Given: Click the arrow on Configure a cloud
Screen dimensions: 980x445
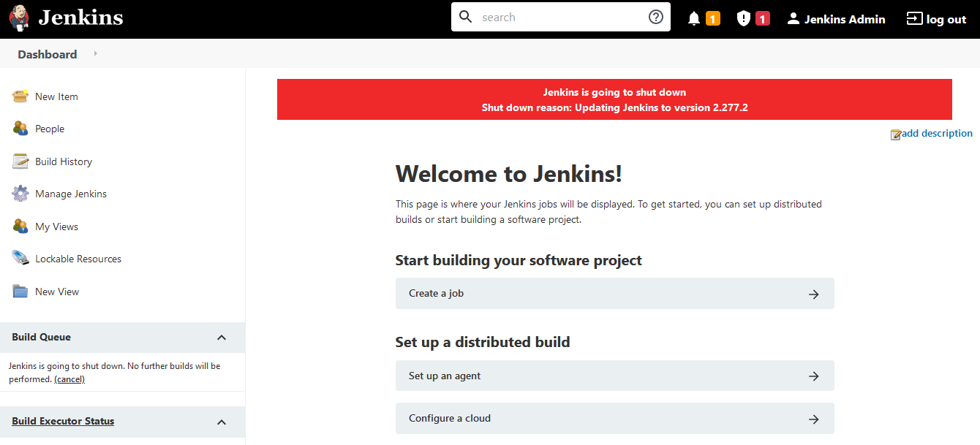Looking at the screenshot, I should tap(813, 419).
